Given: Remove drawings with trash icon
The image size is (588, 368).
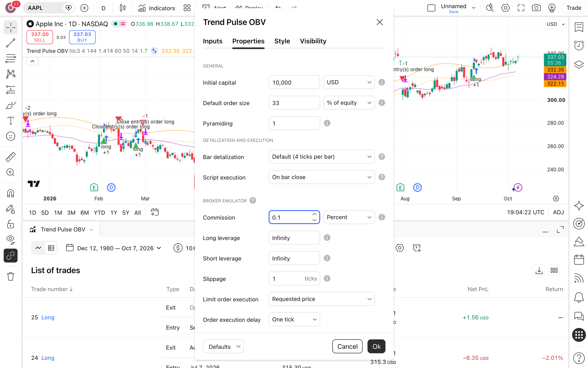Looking at the screenshot, I should tap(10, 276).
